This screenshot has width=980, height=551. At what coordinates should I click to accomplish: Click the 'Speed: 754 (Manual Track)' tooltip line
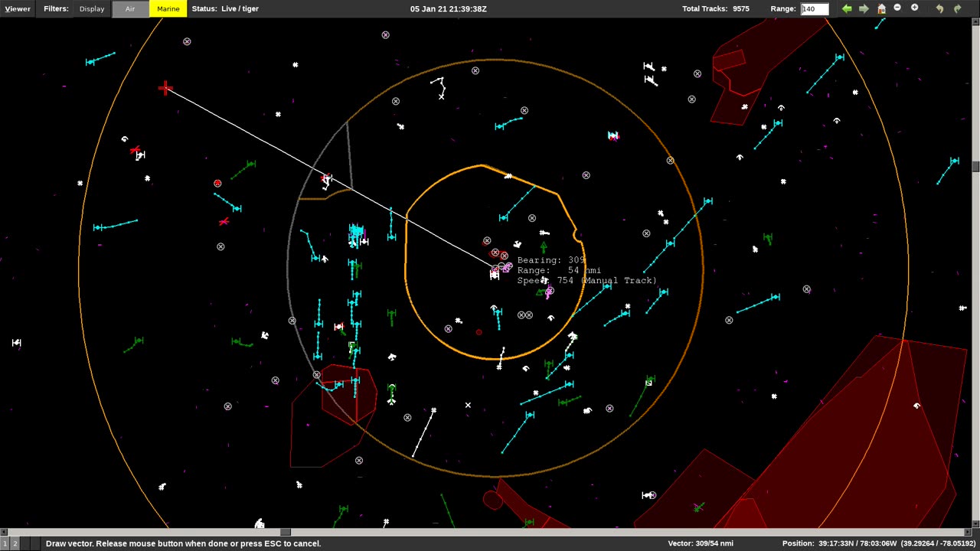pyautogui.click(x=587, y=281)
